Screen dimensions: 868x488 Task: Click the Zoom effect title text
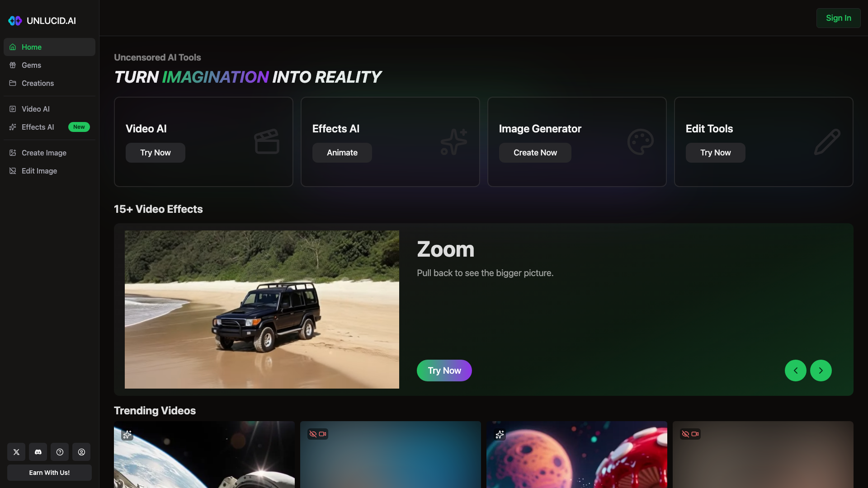point(446,249)
